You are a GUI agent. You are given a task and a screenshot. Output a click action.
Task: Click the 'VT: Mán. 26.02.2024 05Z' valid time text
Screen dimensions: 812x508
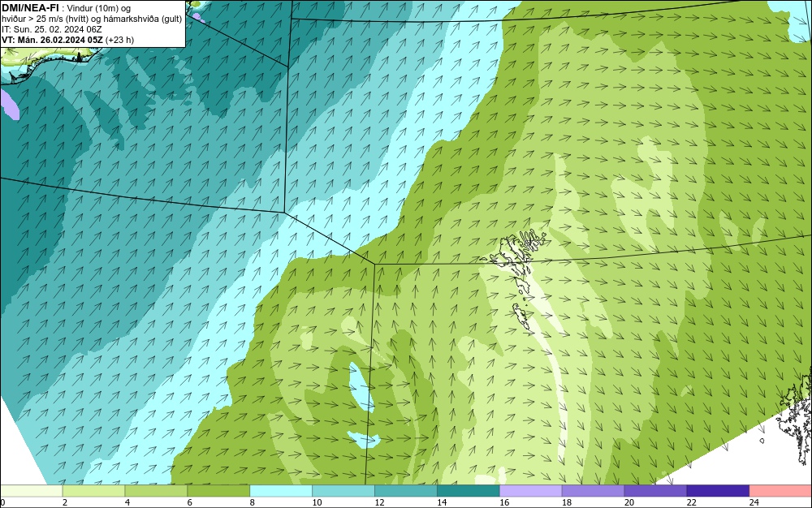52,40
